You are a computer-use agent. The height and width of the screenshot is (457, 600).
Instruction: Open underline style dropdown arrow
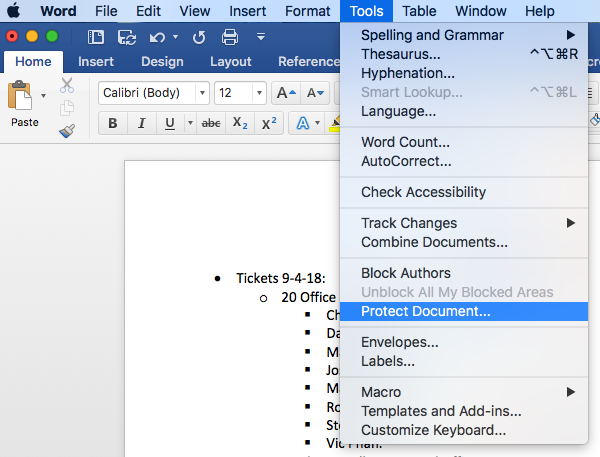click(190, 123)
